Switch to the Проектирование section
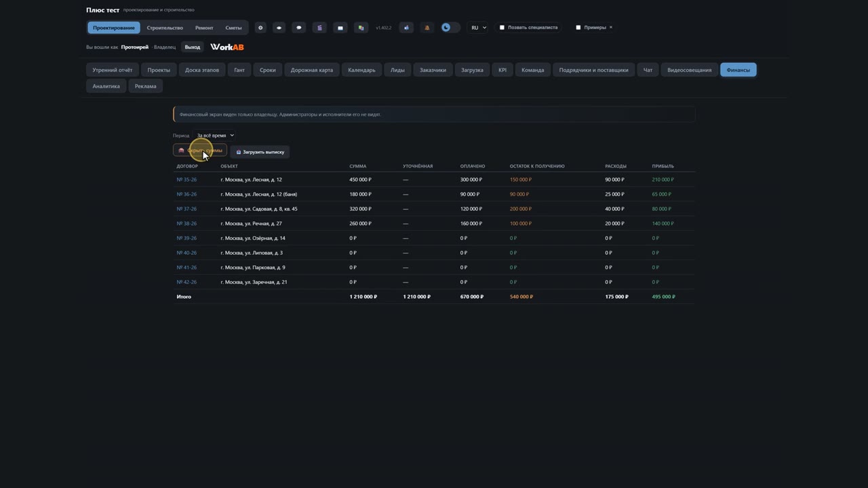This screenshot has width=868, height=488. (114, 28)
